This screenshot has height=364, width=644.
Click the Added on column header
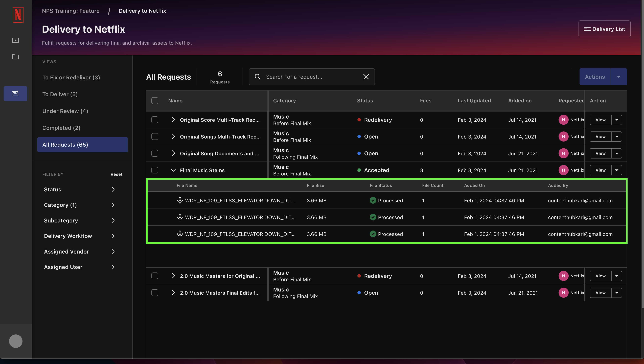tap(520, 101)
